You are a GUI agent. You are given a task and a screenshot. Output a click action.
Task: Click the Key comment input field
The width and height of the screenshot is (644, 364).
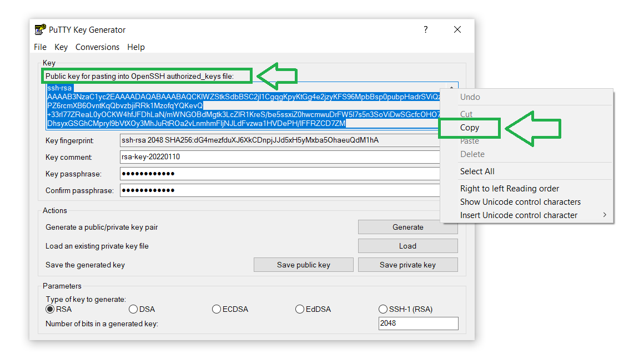280,157
